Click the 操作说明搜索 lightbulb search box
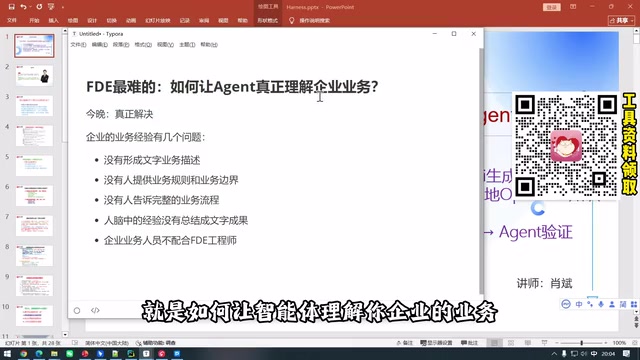640x360 pixels. coord(309,20)
